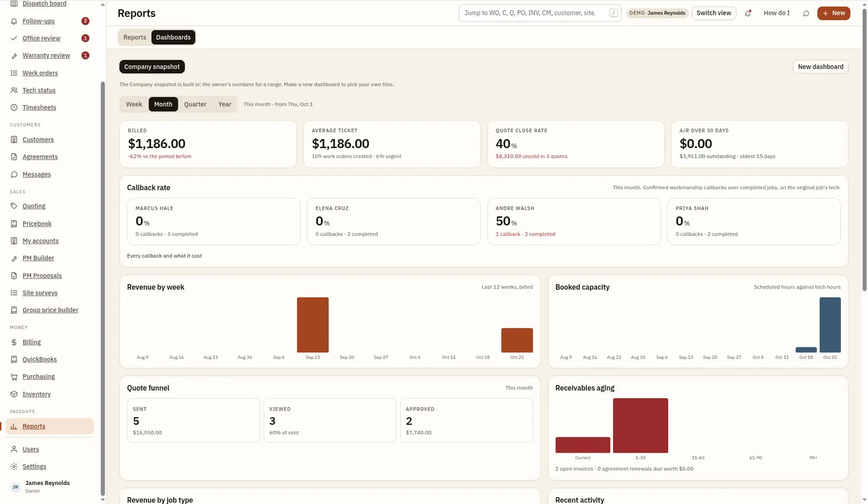
Task: Select the Quarter range toggle
Action: click(x=195, y=104)
